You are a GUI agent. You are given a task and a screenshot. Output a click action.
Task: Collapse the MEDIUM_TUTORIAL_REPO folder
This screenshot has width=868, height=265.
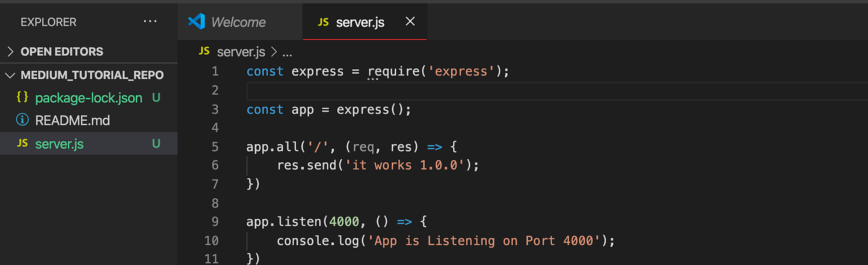tap(89, 75)
